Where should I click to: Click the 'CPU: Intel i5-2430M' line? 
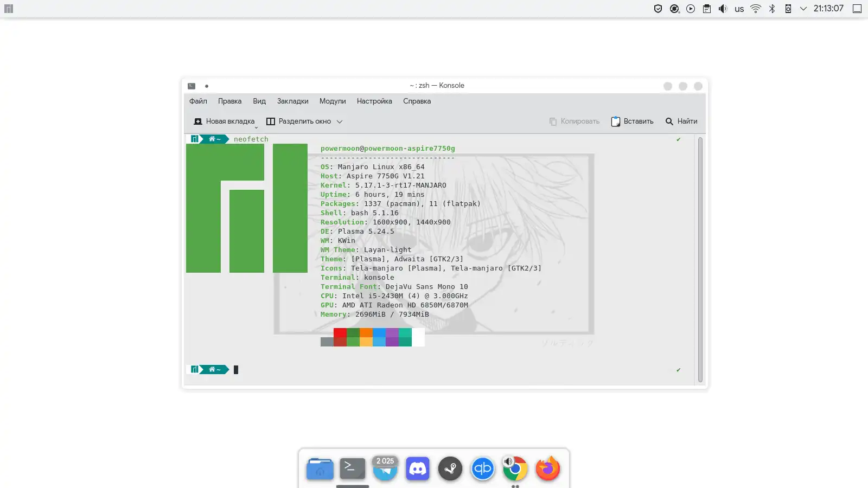[x=394, y=296]
